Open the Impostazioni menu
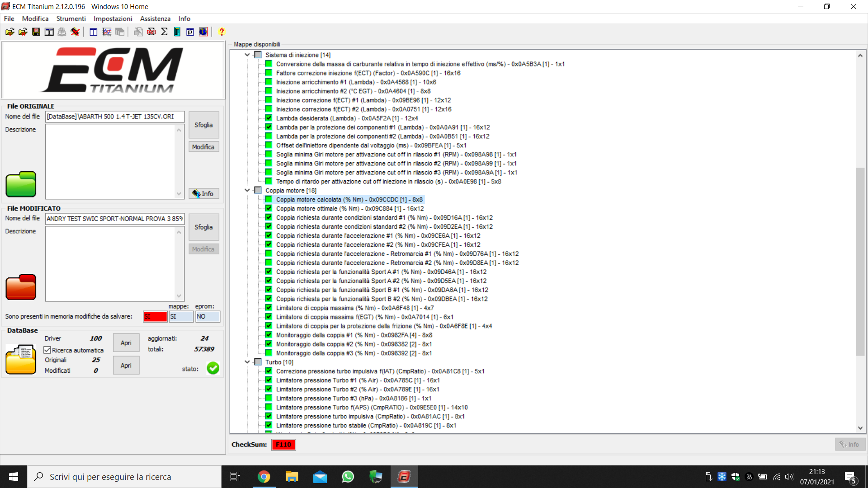The width and height of the screenshot is (868, 488). tap(113, 19)
